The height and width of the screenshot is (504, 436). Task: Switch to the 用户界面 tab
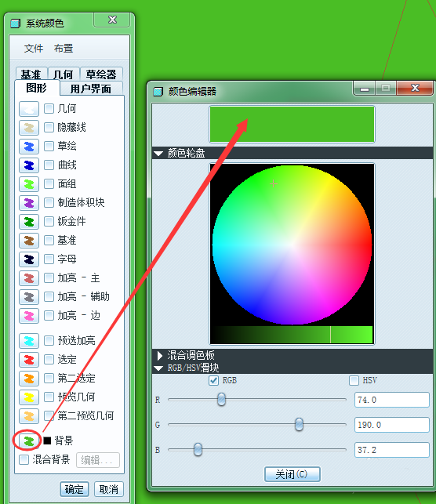pos(91,89)
